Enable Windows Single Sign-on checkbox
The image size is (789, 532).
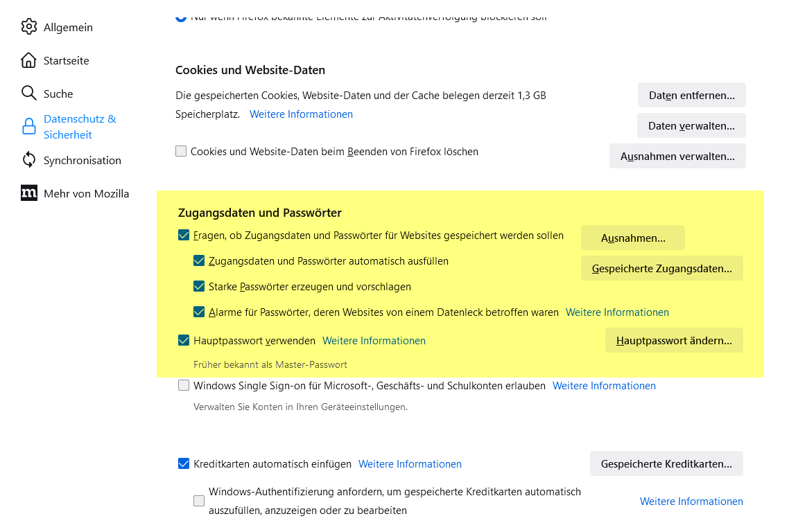click(184, 385)
